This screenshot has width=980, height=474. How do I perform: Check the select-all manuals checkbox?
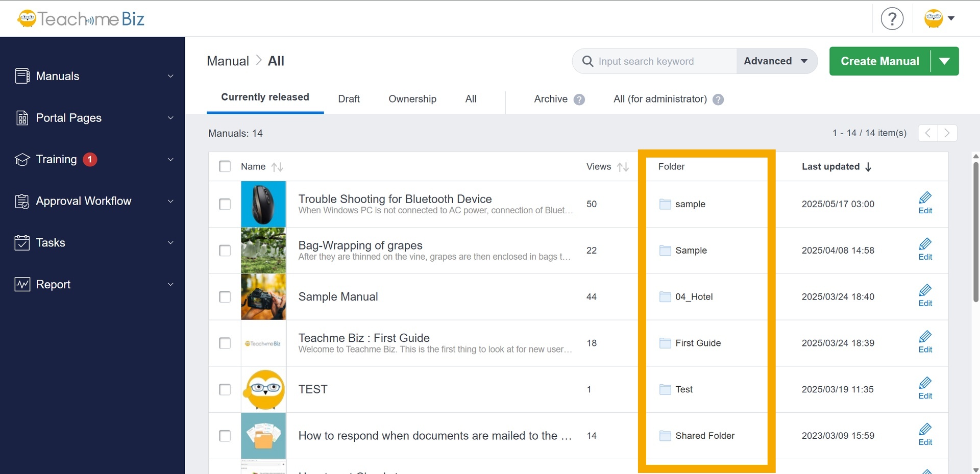click(225, 166)
